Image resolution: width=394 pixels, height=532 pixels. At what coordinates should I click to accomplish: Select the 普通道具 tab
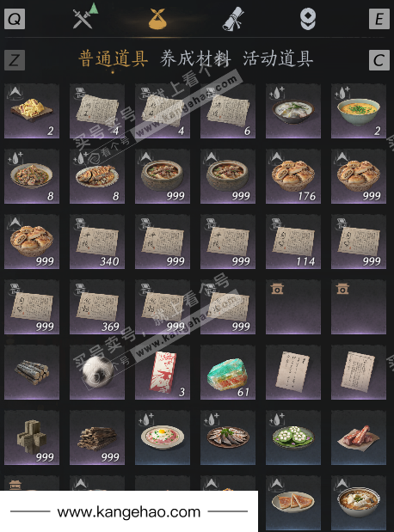point(114,58)
